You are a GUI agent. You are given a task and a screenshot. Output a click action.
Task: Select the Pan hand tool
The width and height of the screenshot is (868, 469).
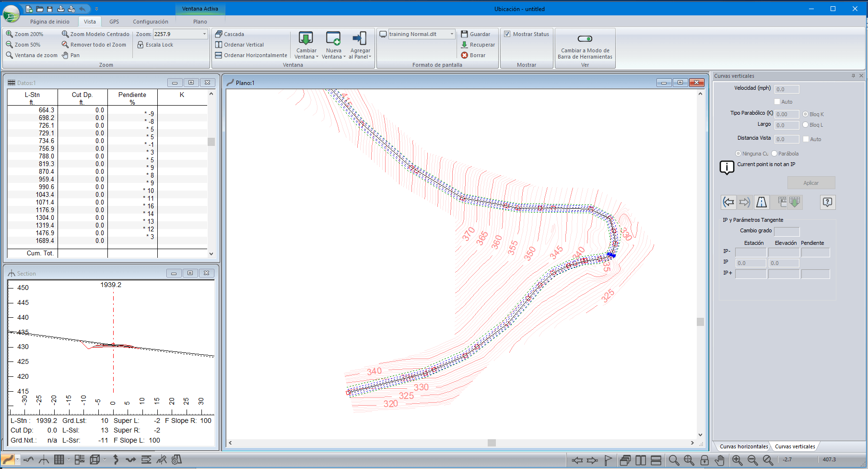[70, 55]
